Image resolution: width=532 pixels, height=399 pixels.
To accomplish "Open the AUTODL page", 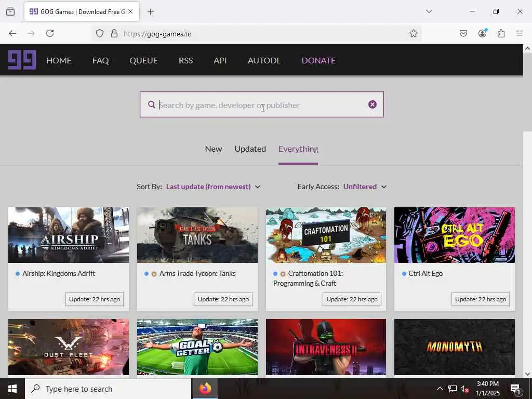I will (264, 60).
